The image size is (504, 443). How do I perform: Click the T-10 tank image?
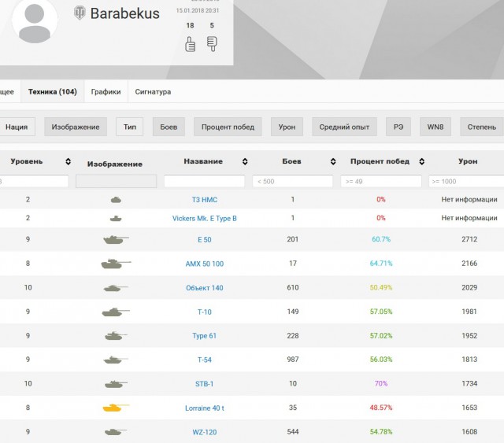(116, 312)
